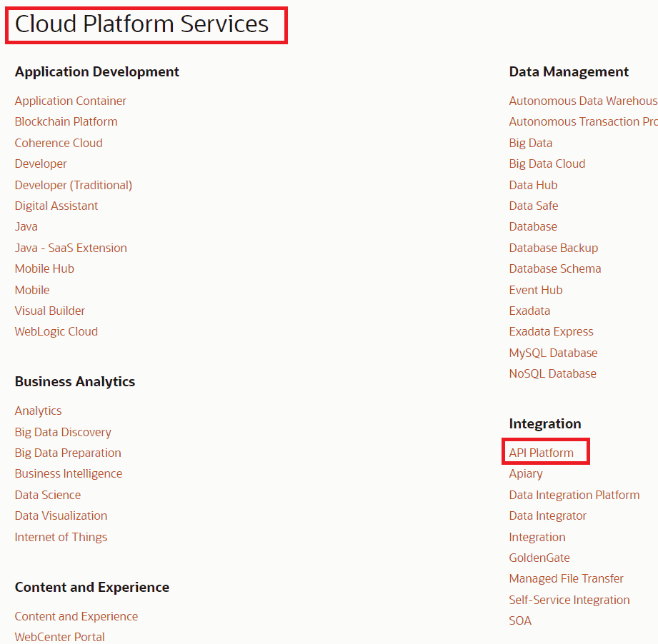The image size is (658, 644).
Task: Open the Visual Builder link
Action: 49,311
